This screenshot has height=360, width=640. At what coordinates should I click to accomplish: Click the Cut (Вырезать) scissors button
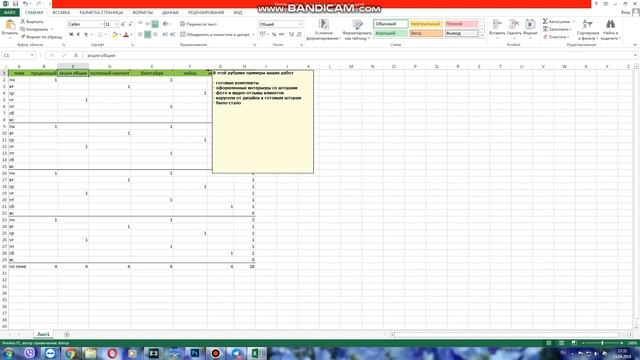32,21
